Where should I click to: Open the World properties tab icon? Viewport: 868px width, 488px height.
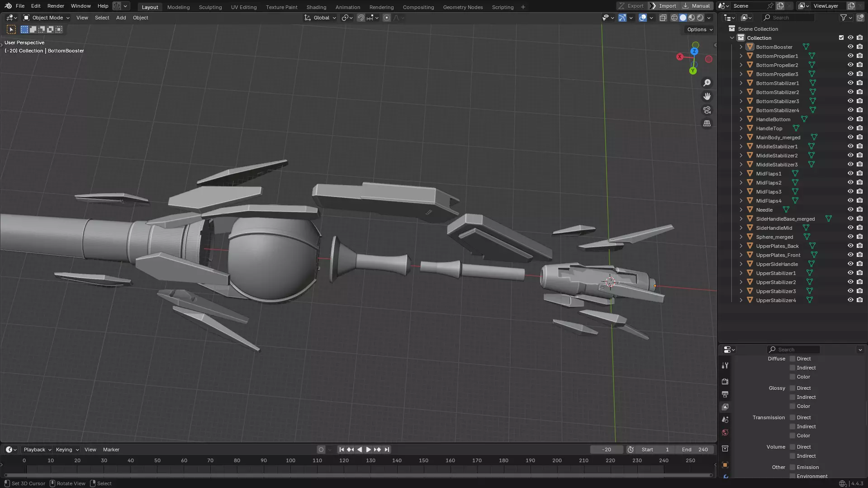coord(725,432)
